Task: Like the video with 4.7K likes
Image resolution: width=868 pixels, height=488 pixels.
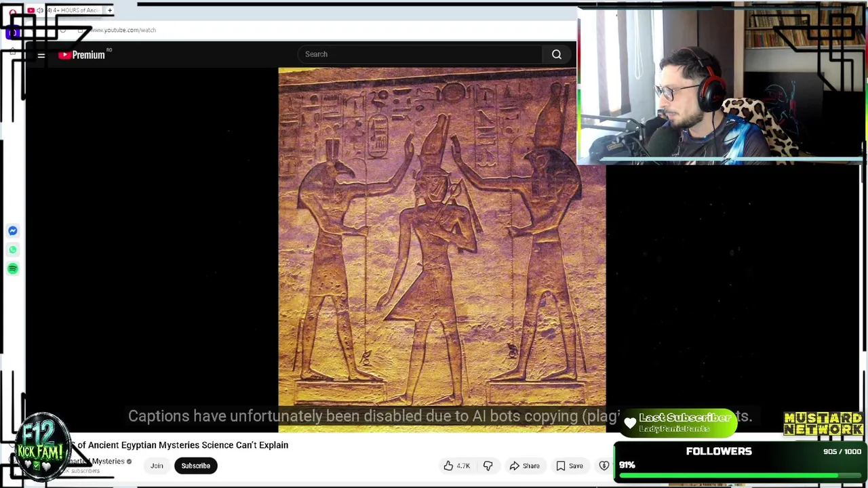Action: point(456,466)
